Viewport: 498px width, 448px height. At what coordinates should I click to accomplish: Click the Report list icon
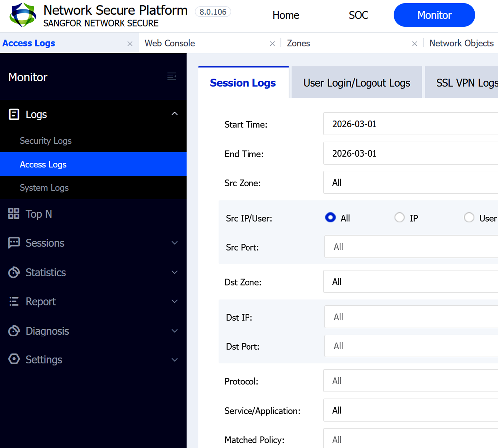[x=14, y=302]
